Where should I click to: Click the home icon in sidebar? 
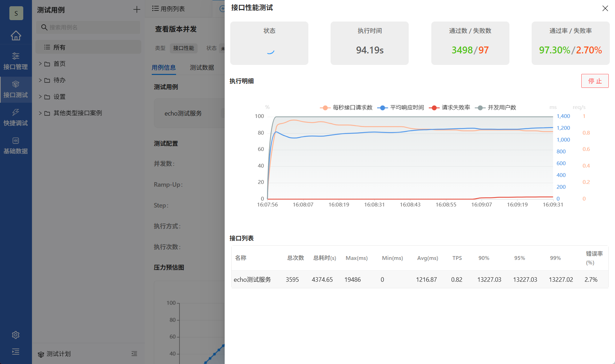pos(16,35)
